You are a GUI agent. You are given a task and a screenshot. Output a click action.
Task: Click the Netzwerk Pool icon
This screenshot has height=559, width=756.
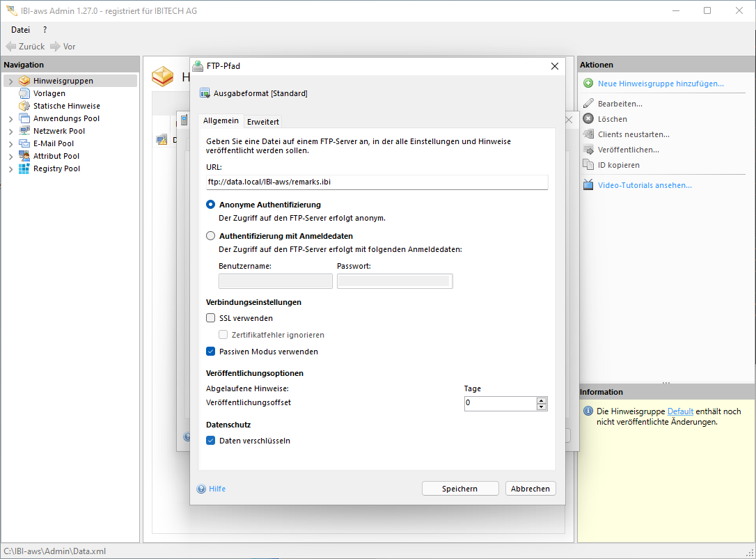[24, 131]
